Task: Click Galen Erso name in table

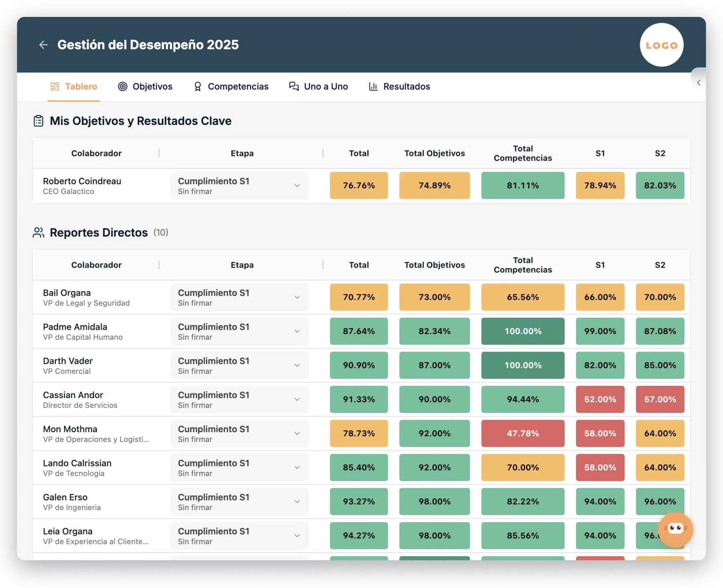Action: pyautogui.click(x=65, y=497)
